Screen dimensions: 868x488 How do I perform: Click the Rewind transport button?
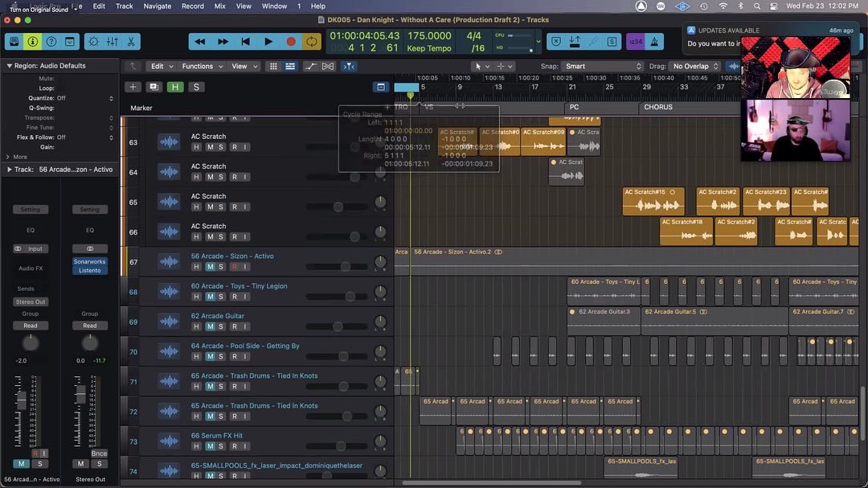(x=200, y=42)
